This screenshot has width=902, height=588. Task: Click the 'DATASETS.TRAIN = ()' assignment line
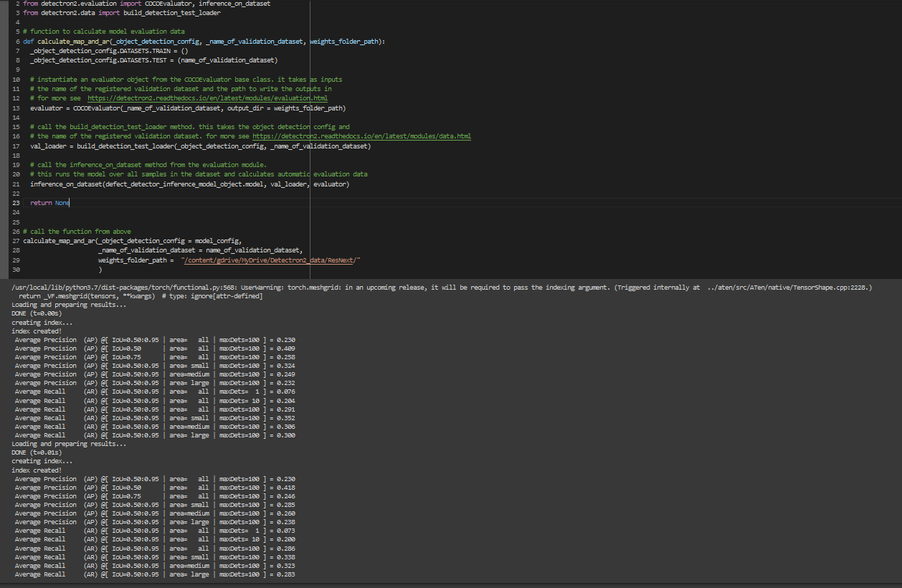pyautogui.click(x=109, y=52)
